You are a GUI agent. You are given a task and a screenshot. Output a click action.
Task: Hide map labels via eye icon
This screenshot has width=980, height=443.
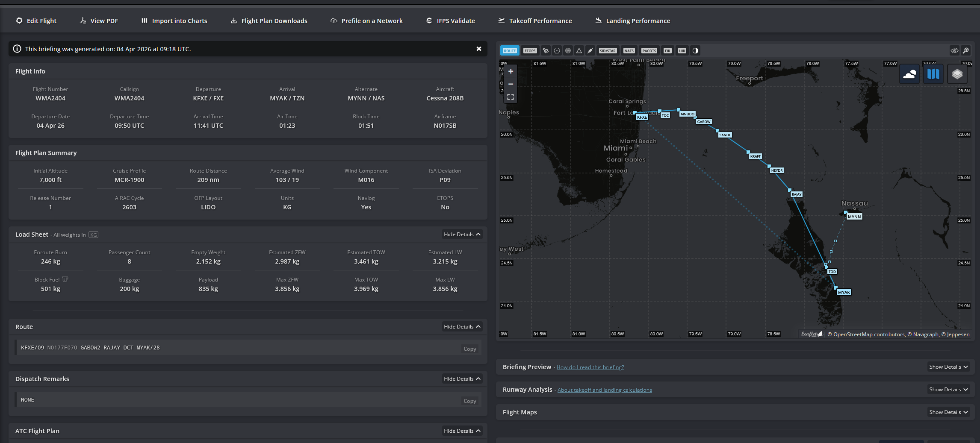coord(954,50)
